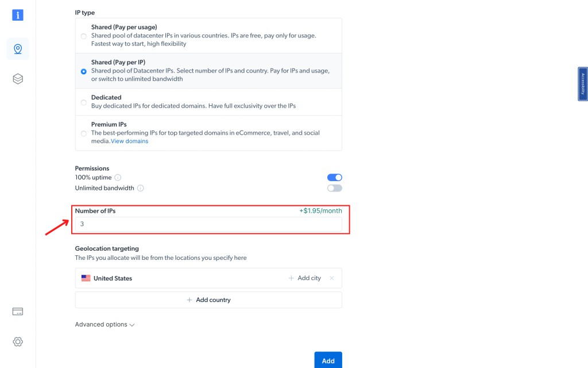The image size is (588, 368).
Task: Disable the 100% uptime toggle
Action: pos(334,178)
